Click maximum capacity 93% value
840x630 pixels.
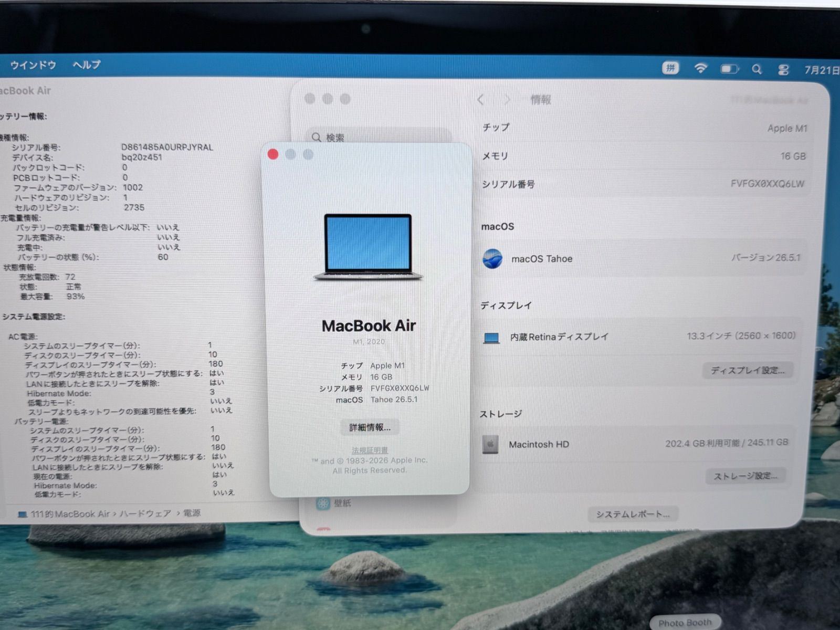point(76,297)
